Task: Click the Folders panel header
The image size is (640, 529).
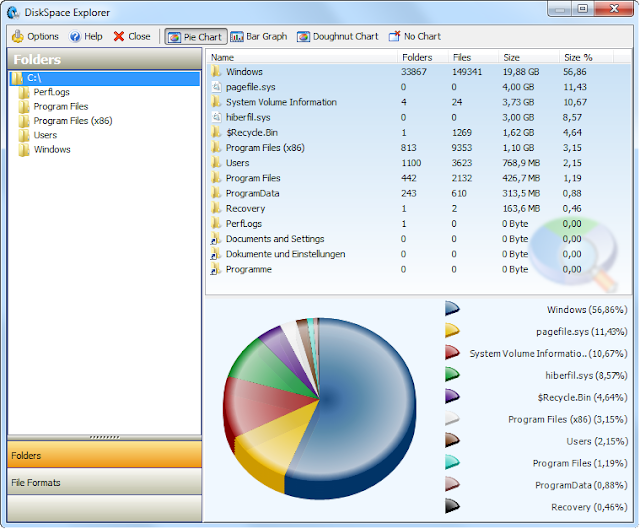Action: coord(104,60)
